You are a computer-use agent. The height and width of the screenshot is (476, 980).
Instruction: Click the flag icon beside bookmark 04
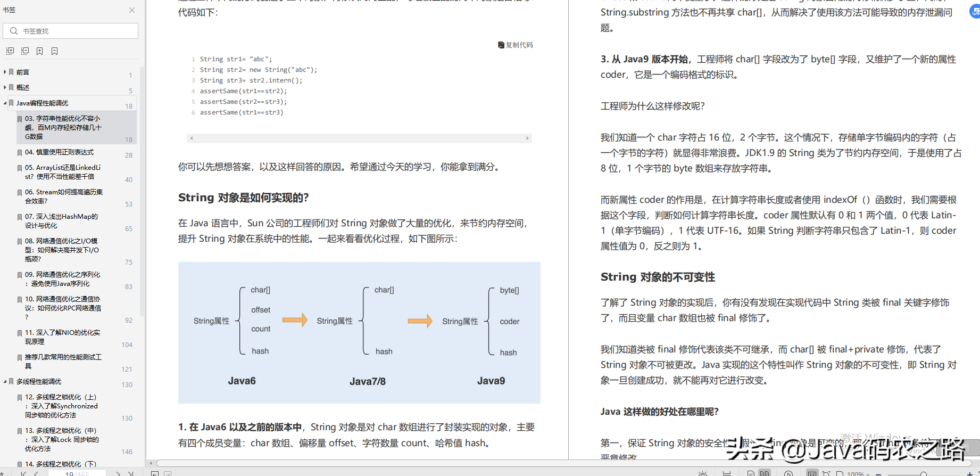[20, 152]
